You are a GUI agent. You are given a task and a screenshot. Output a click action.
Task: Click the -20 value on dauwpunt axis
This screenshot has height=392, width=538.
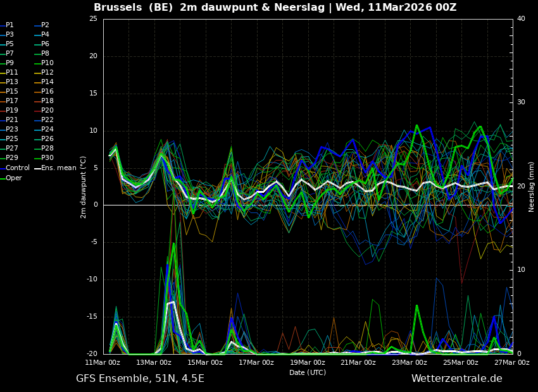point(92,353)
